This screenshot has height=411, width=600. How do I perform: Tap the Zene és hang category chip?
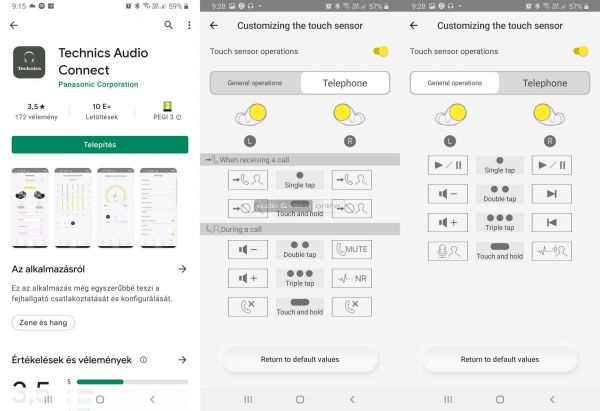(43, 323)
